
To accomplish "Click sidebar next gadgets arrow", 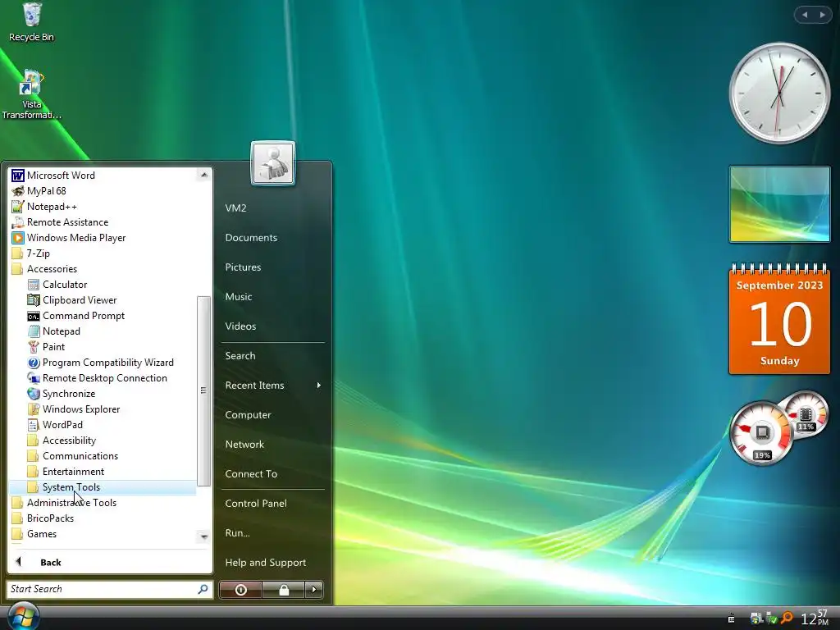I will pos(822,15).
